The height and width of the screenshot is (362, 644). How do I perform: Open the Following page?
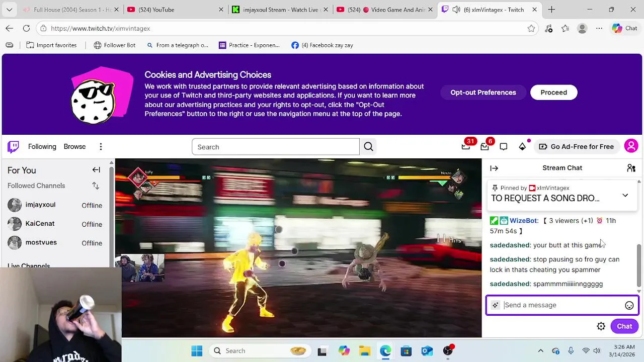click(x=42, y=147)
